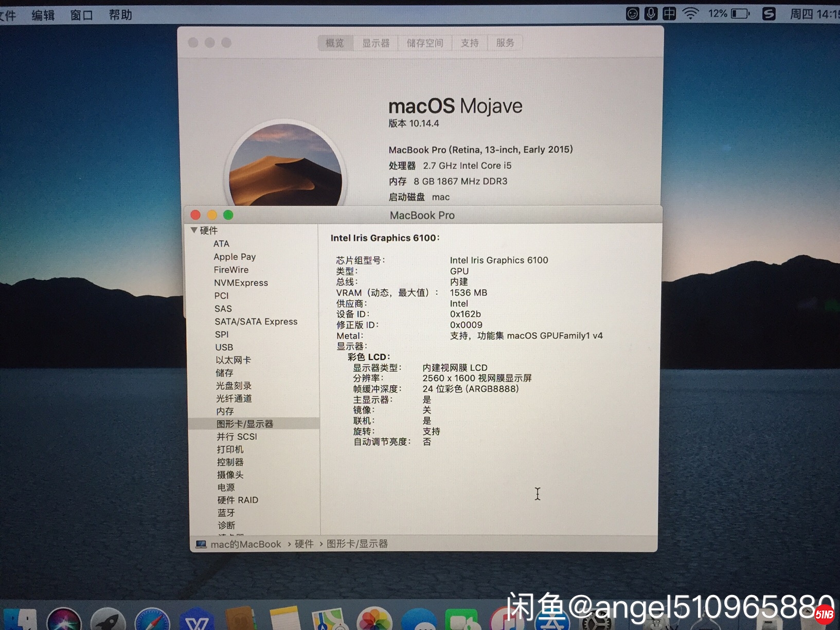Viewport: 840px width, 630px height.
Task: Click the revision ID value 0x0009
Action: pos(466,325)
